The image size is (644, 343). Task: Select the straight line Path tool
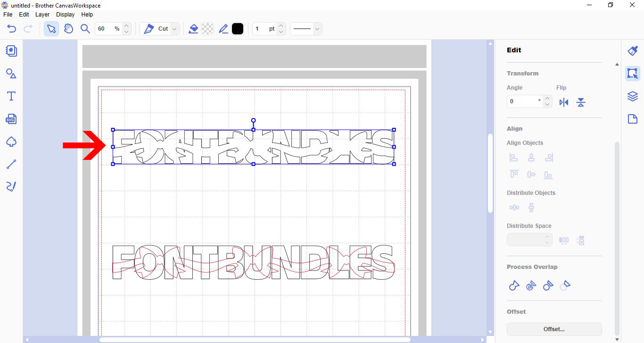point(11,164)
